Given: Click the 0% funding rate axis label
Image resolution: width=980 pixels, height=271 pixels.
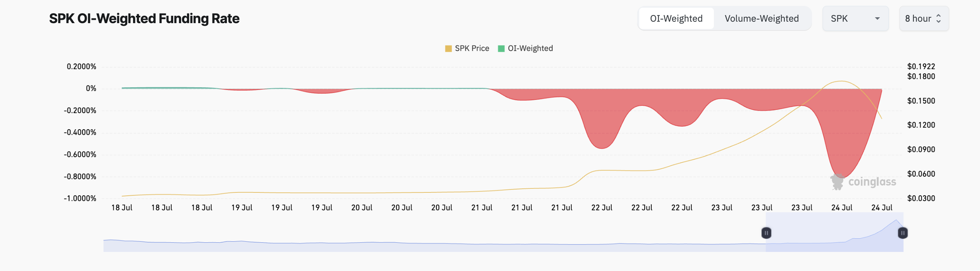Looking at the screenshot, I should [x=91, y=88].
